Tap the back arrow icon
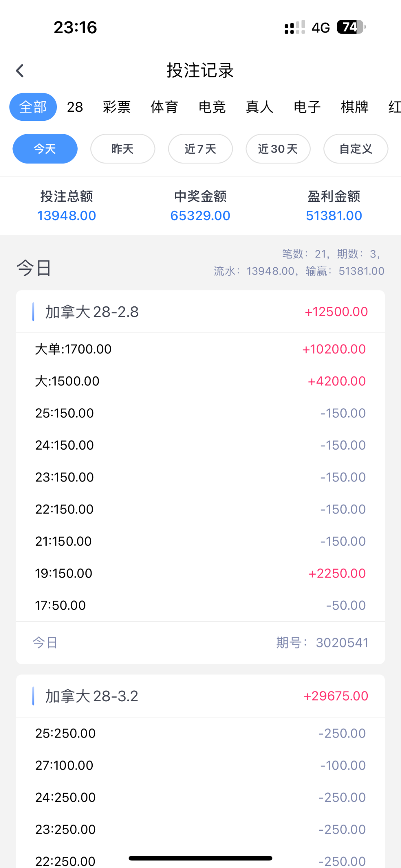 click(20, 71)
